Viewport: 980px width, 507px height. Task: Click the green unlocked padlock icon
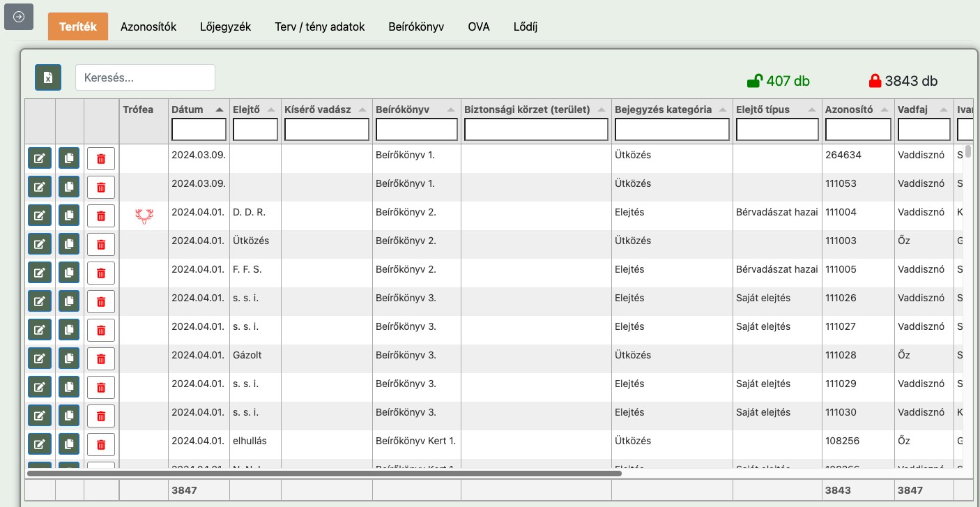(x=754, y=81)
